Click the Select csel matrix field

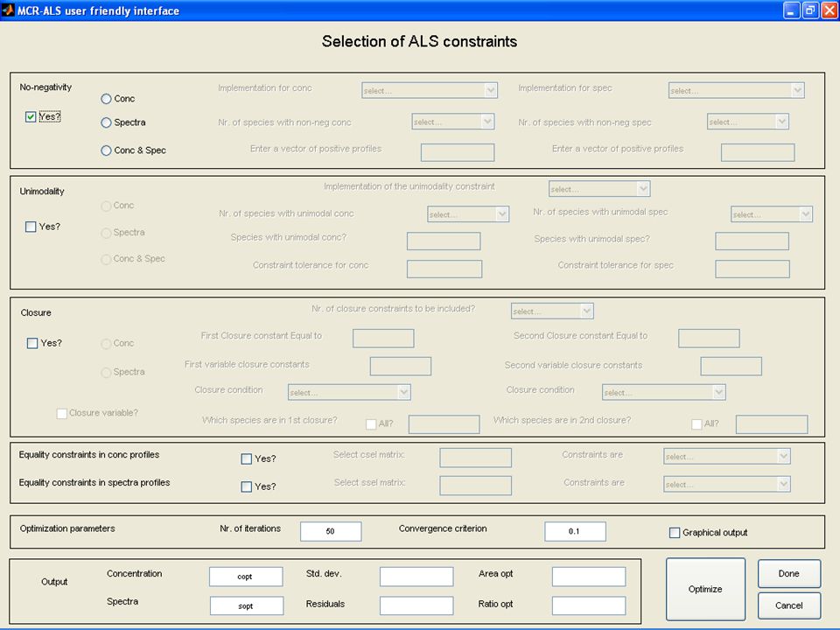pyautogui.click(x=476, y=458)
